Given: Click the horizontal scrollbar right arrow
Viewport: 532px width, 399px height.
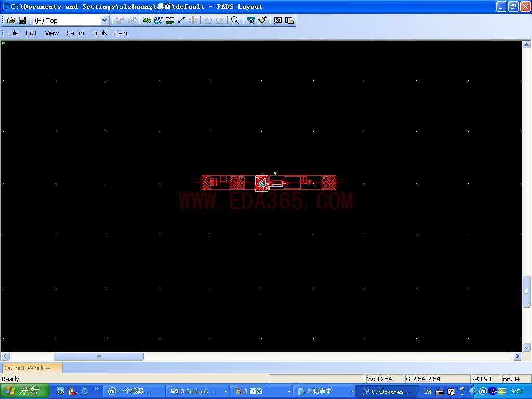Looking at the screenshot, I should coord(517,356).
